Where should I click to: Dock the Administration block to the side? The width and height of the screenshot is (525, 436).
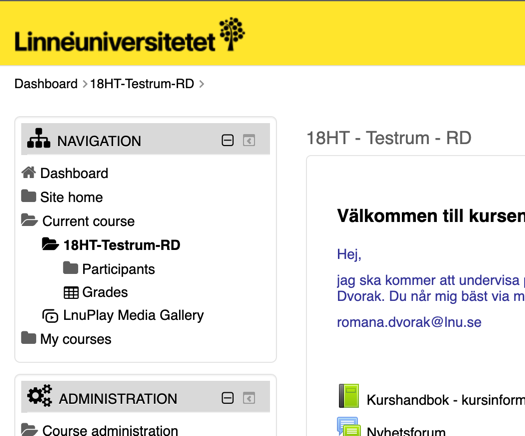[249, 398]
